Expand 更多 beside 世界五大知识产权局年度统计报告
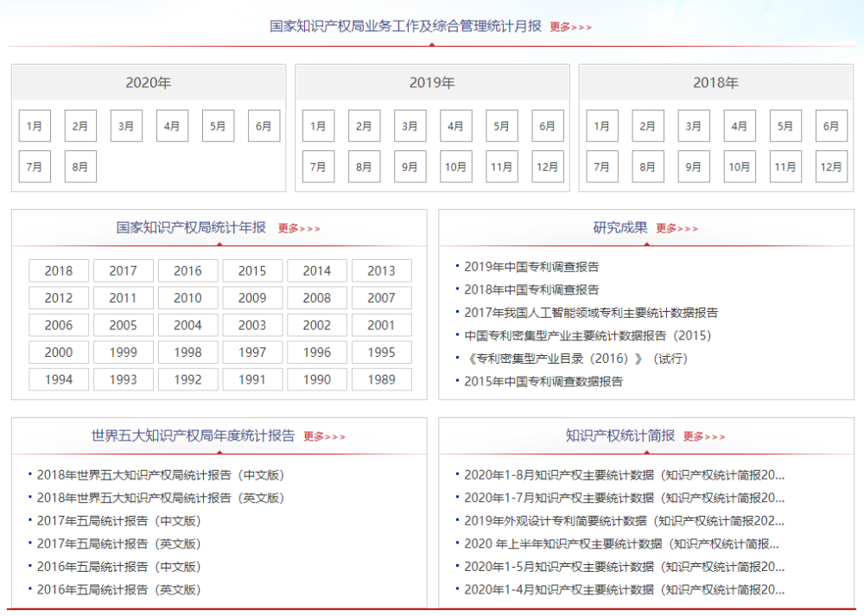Image resolution: width=864 pixels, height=616 pixels. [324, 437]
